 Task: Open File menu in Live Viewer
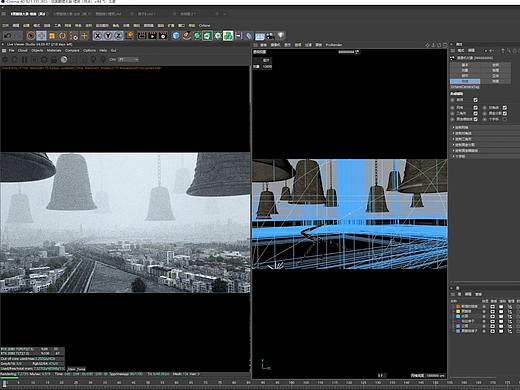pos(11,50)
